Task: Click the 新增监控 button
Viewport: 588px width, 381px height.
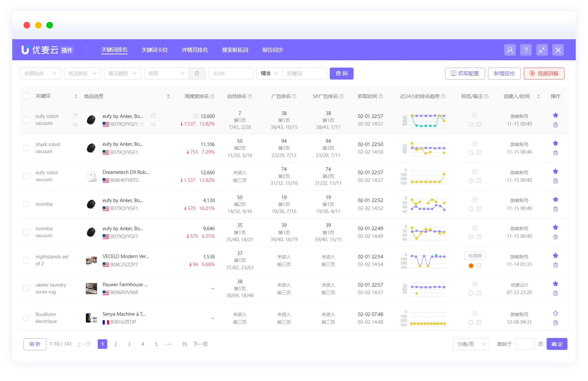Action: 504,74
